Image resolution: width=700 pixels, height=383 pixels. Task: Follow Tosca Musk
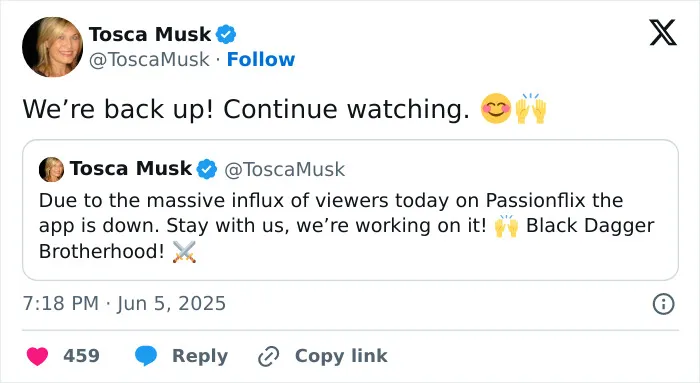pyautogui.click(x=261, y=59)
